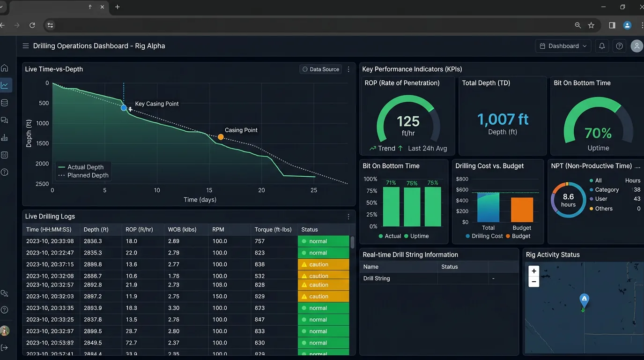The width and height of the screenshot is (644, 360).
Task: Toggle the Others entry in NPT legend
Action: [x=601, y=209]
